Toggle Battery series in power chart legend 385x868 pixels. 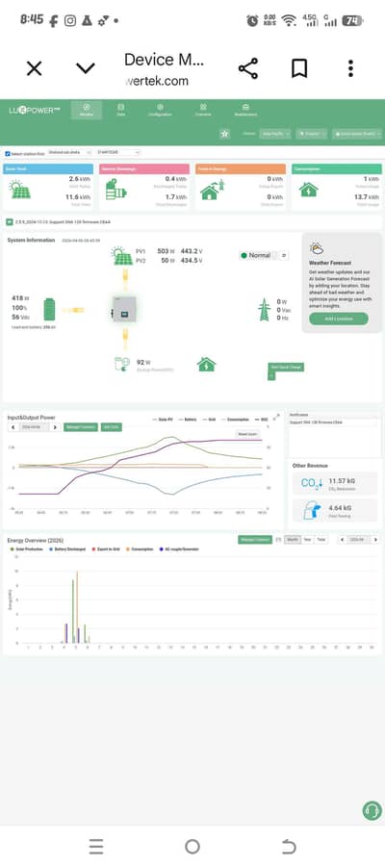click(189, 420)
